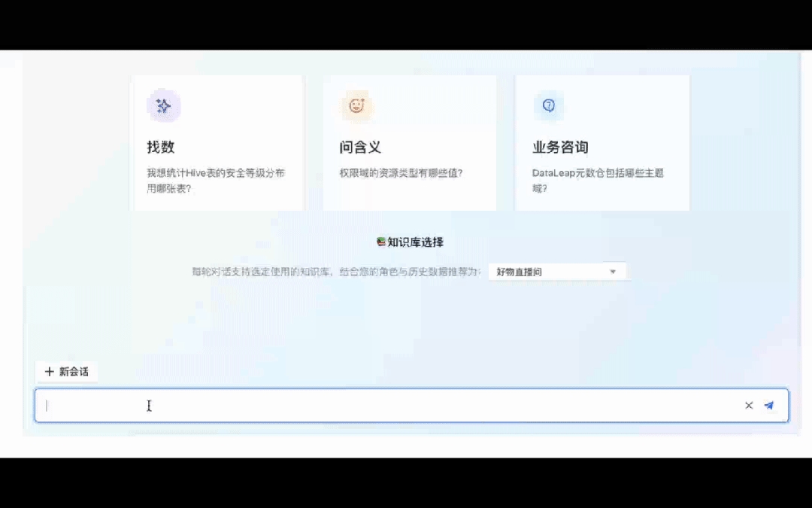The height and width of the screenshot is (508, 812).
Task: Open the 好物直播间 knowledge base dropdown
Action: click(x=556, y=272)
